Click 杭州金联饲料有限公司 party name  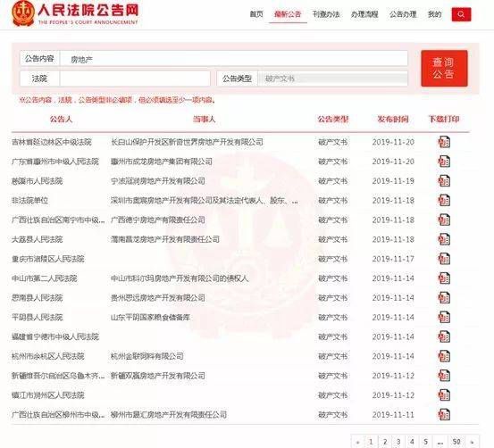click(147, 356)
